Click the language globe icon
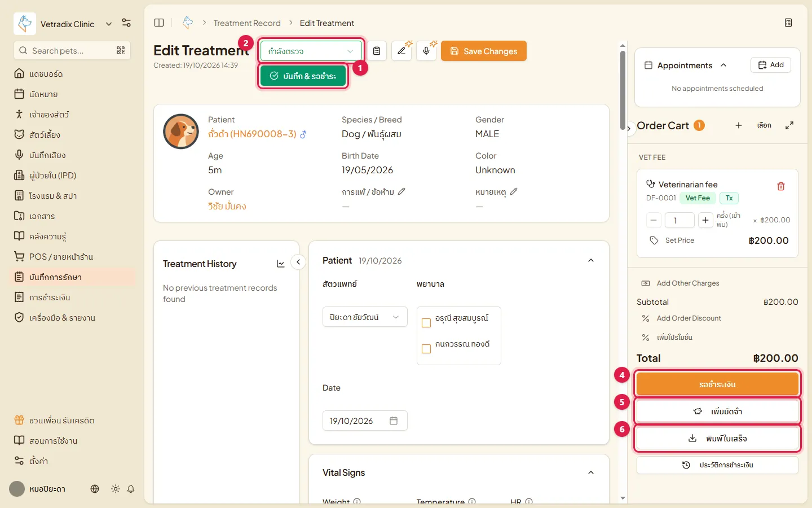812x508 pixels. (95, 489)
